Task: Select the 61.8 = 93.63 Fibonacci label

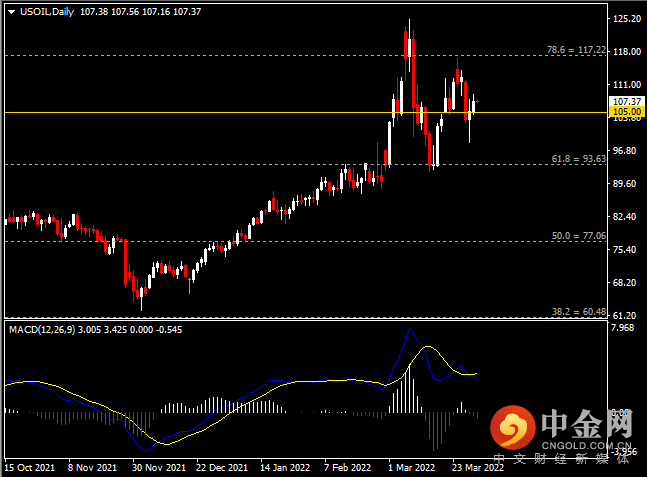Action: (x=579, y=158)
